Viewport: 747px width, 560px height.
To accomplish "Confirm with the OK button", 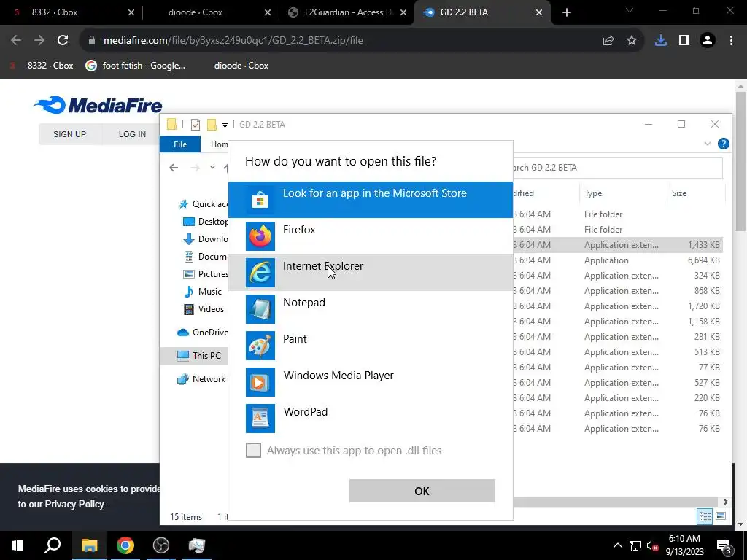I will pyautogui.click(x=422, y=491).
